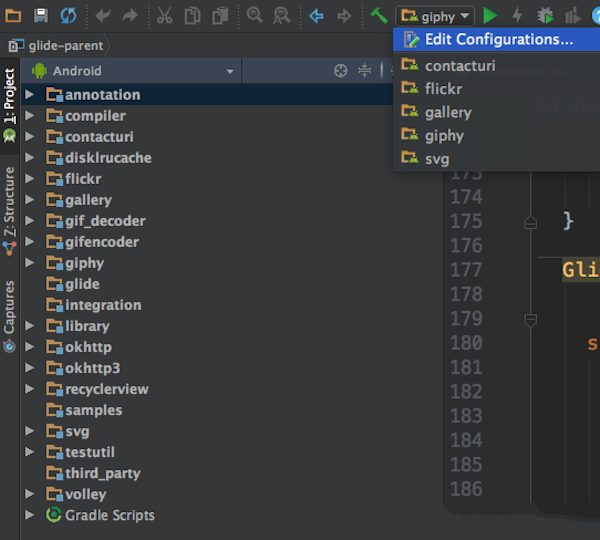Open the giphy run configuration dropdown
This screenshot has width=600, height=540.
point(435,16)
